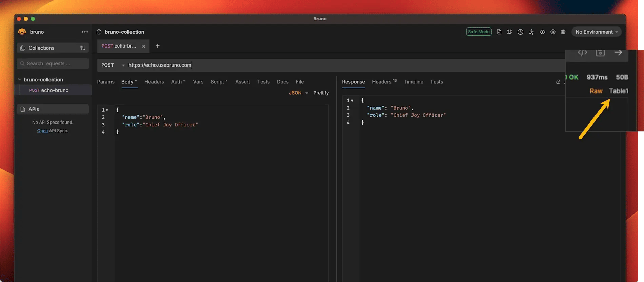Open the Vars tab
Screen dimensions: 644x282
tap(198, 82)
